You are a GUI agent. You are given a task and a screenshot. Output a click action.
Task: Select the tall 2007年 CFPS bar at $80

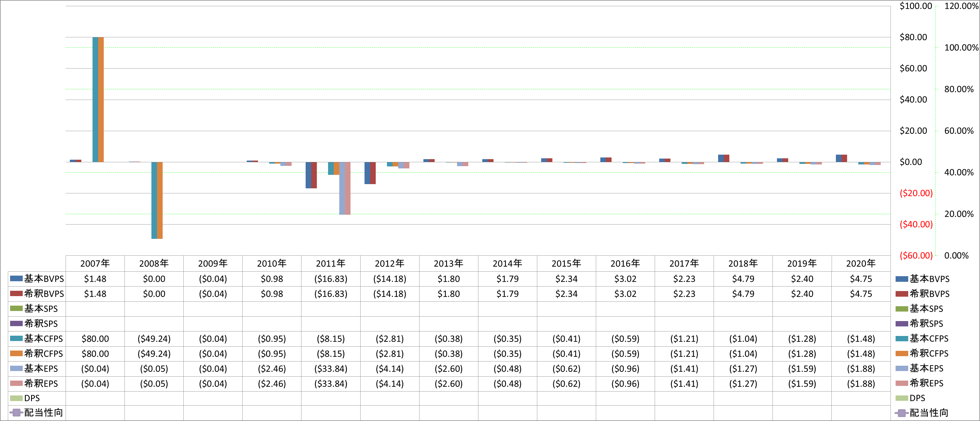98,99
